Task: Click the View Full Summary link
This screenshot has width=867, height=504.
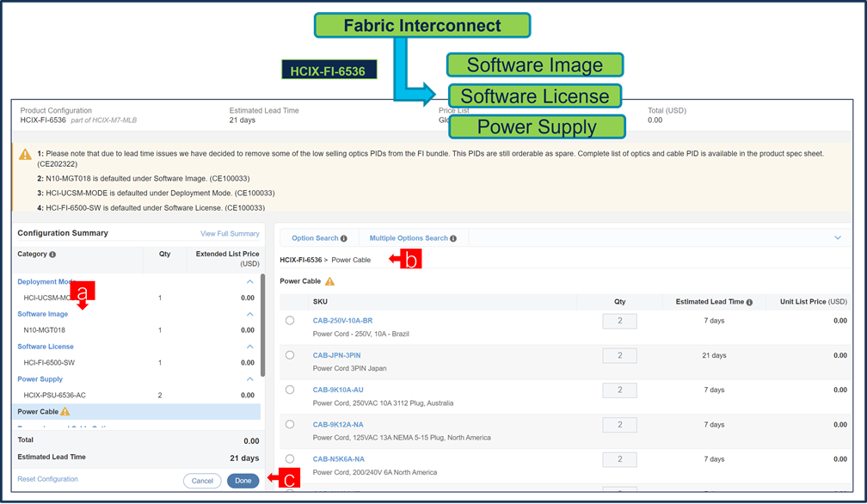Action: tap(230, 234)
